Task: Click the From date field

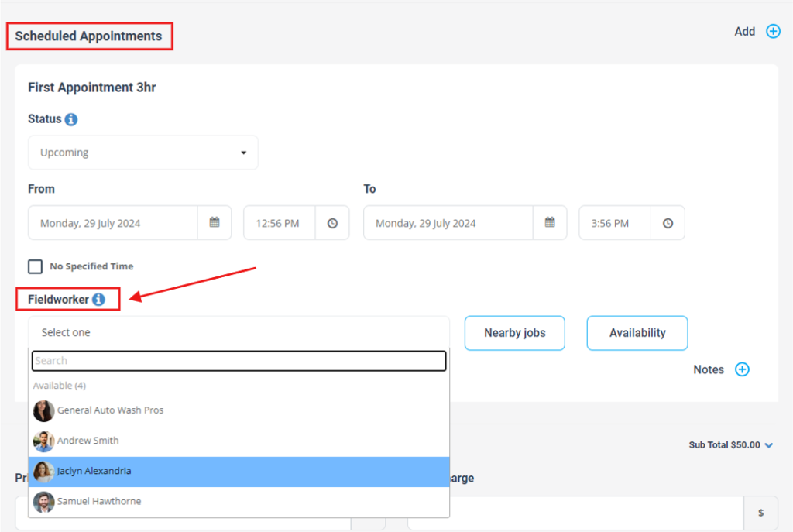Action: coord(113,222)
